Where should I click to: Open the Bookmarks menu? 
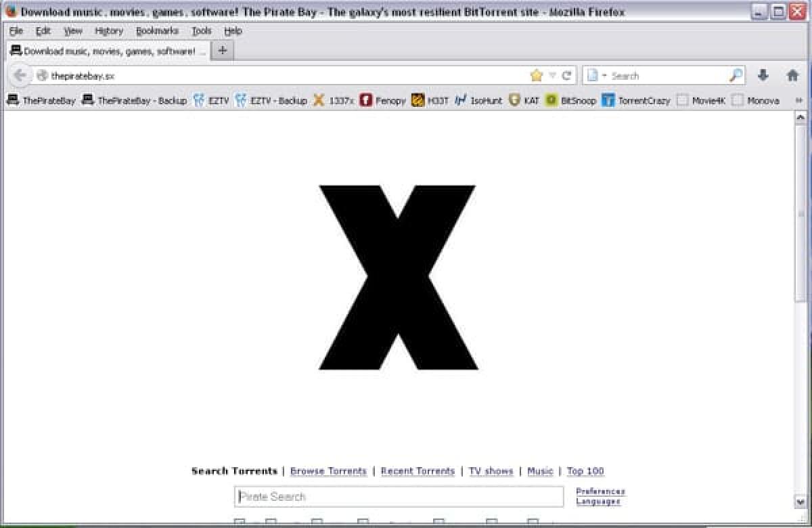pyautogui.click(x=157, y=30)
